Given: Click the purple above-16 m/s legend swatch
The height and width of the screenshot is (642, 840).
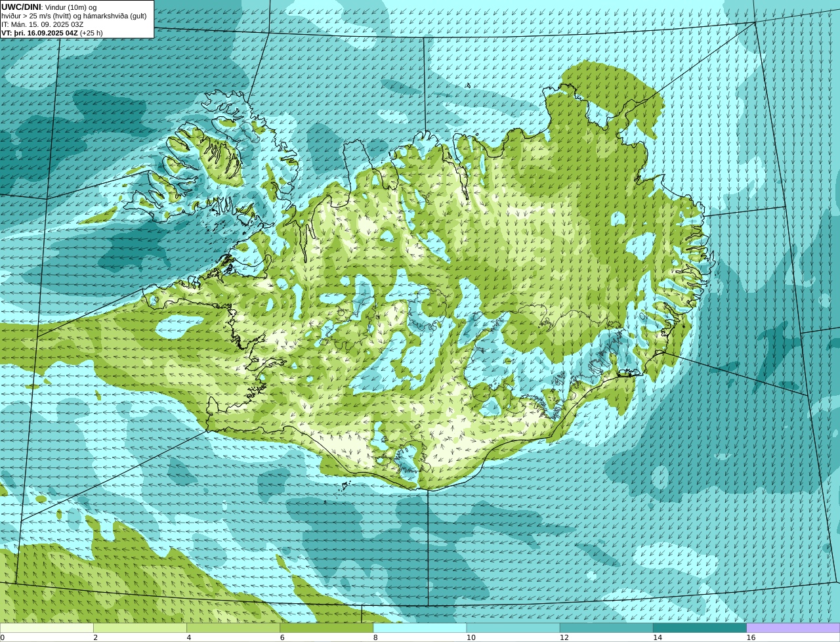Looking at the screenshot, I should click(x=793, y=628).
